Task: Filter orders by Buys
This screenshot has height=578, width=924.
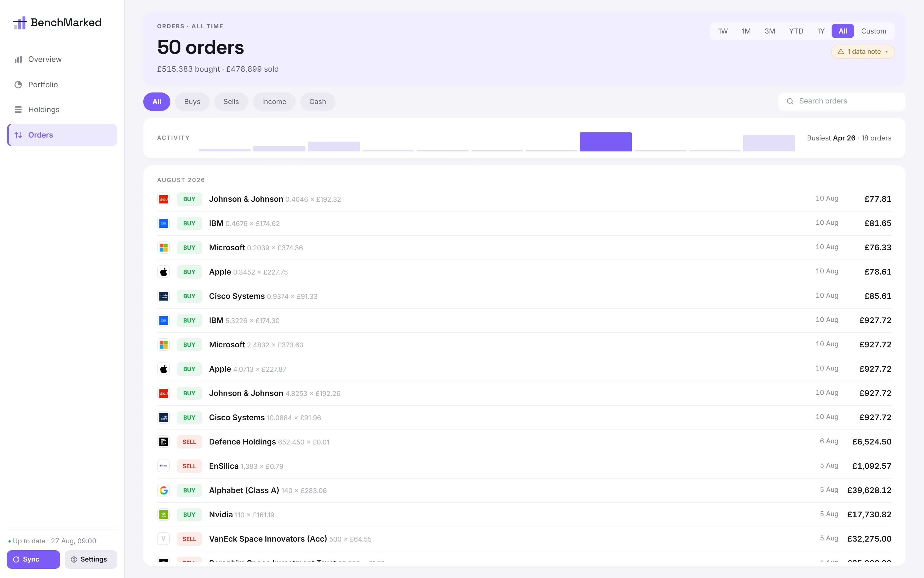Action: [x=192, y=102]
